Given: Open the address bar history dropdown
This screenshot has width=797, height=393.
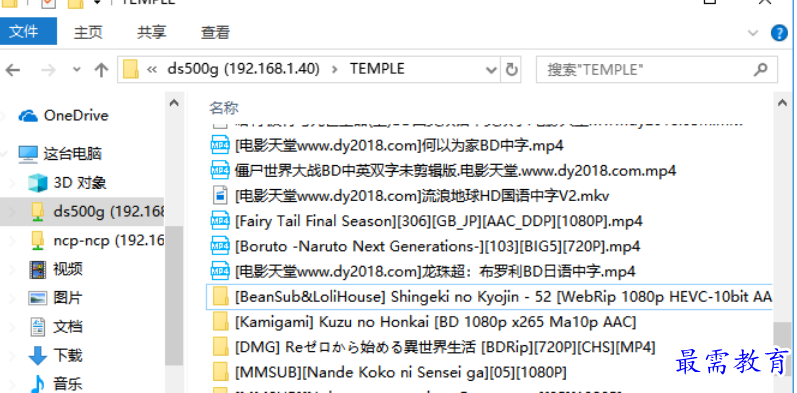Looking at the screenshot, I should (491, 70).
